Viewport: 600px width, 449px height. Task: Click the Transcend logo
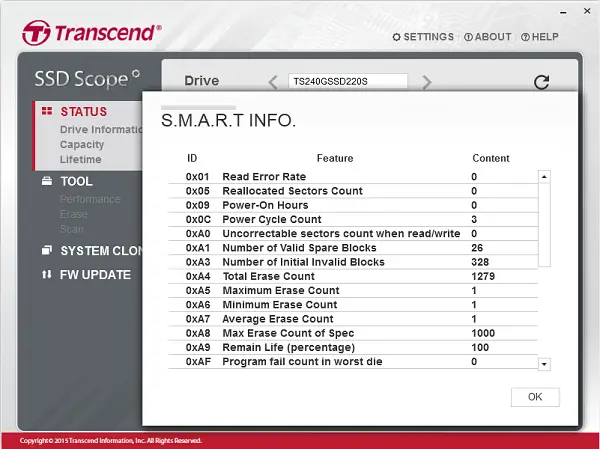[x=92, y=33]
